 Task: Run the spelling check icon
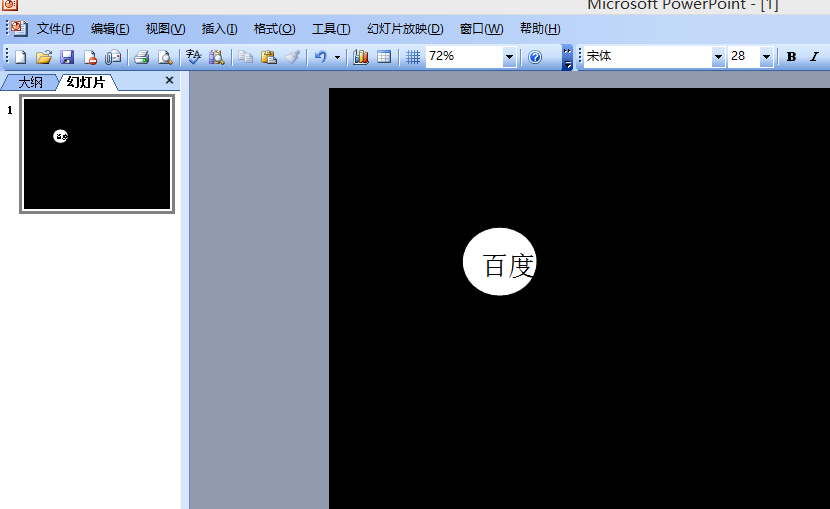click(x=193, y=57)
